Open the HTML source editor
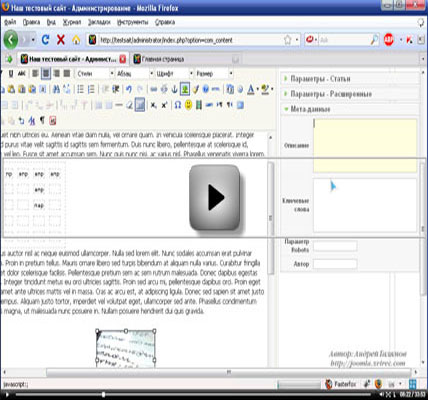This screenshot has width=428, height=400. coord(216,89)
